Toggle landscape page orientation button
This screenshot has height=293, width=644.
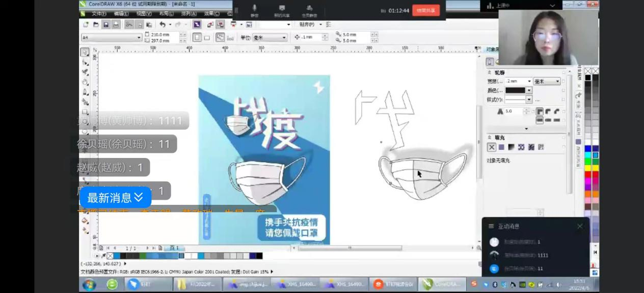[x=207, y=38]
